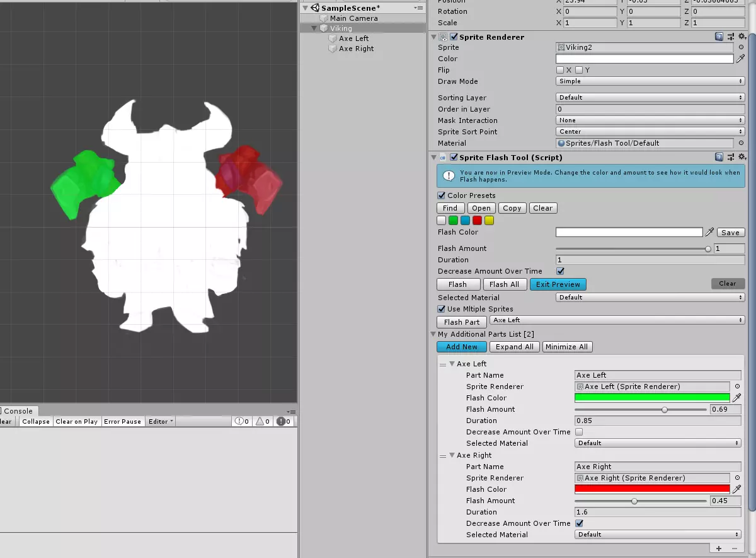Click the Exit Preview button
756x558 pixels.
tap(558, 284)
